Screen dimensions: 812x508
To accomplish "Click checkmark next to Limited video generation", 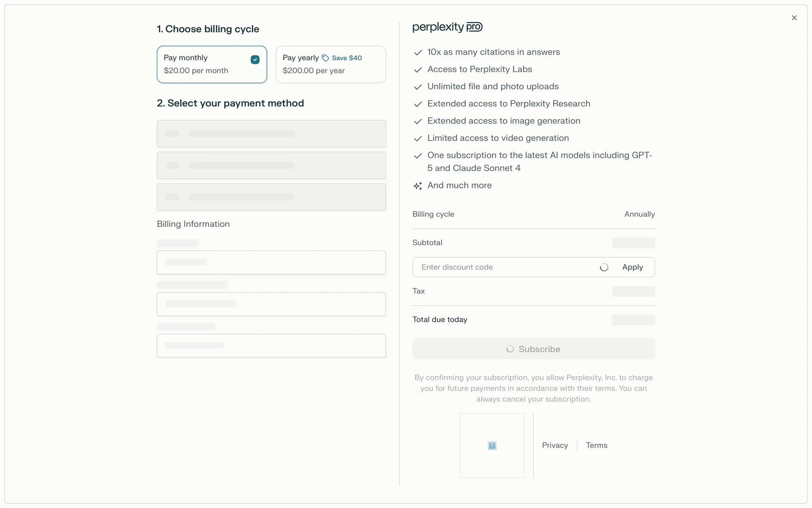I will click(x=418, y=138).
